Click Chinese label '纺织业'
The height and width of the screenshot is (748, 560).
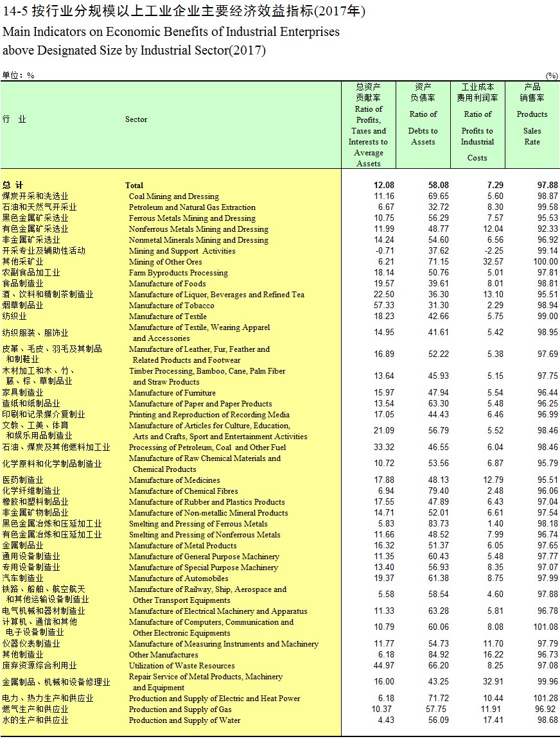point(14,317)
